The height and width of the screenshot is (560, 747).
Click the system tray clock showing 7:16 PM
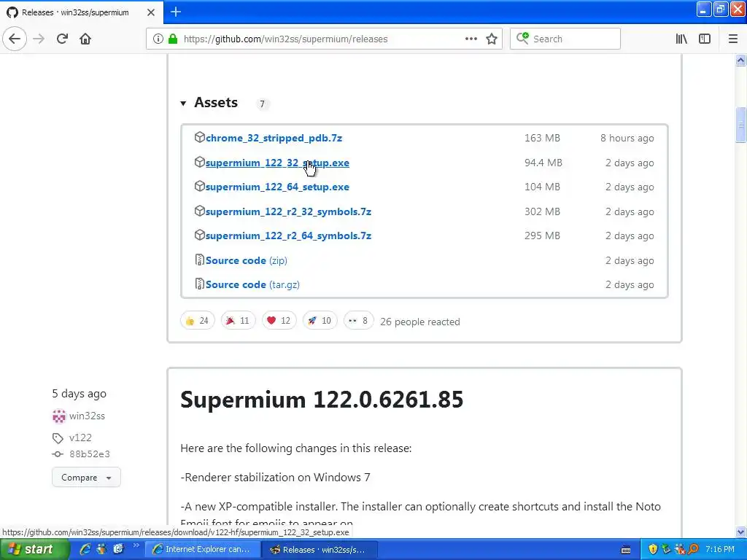[720, 550]
